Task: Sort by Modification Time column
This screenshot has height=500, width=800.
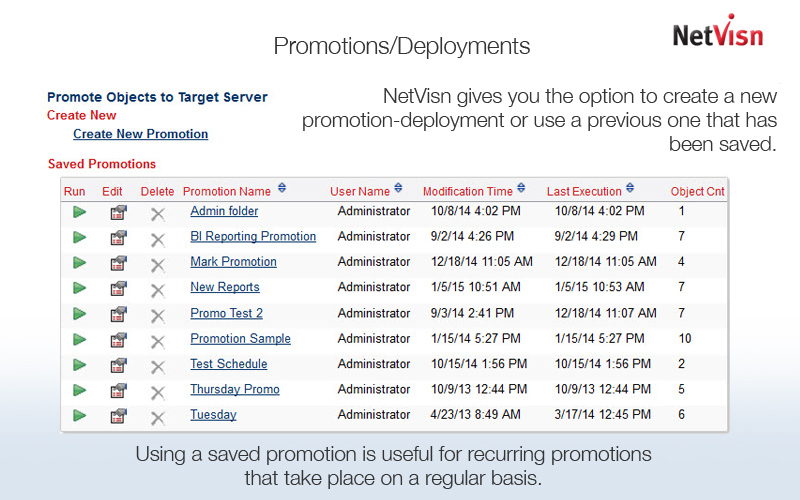Action: pos(522,188)
